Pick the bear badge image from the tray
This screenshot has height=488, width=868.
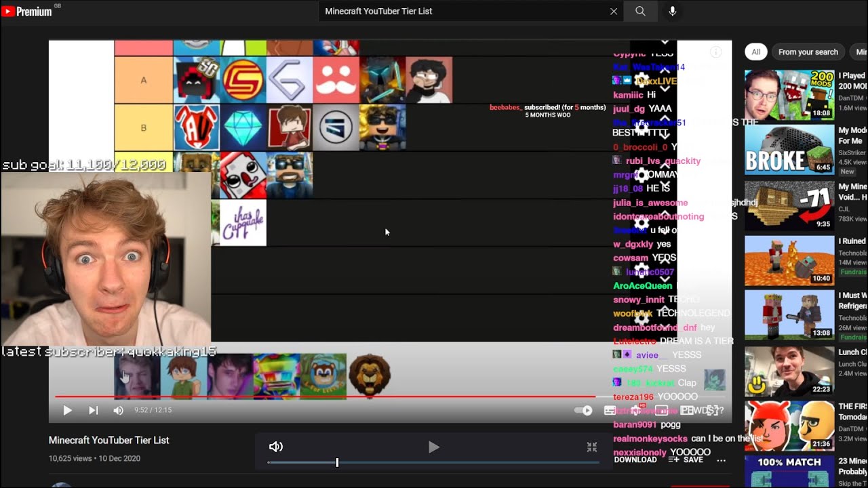coord(323,376)
